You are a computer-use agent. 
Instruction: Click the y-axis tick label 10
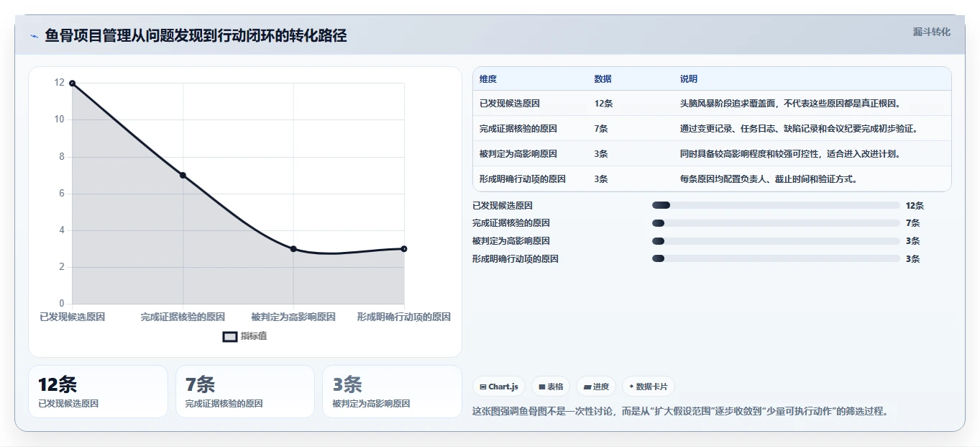pos(60,119)
